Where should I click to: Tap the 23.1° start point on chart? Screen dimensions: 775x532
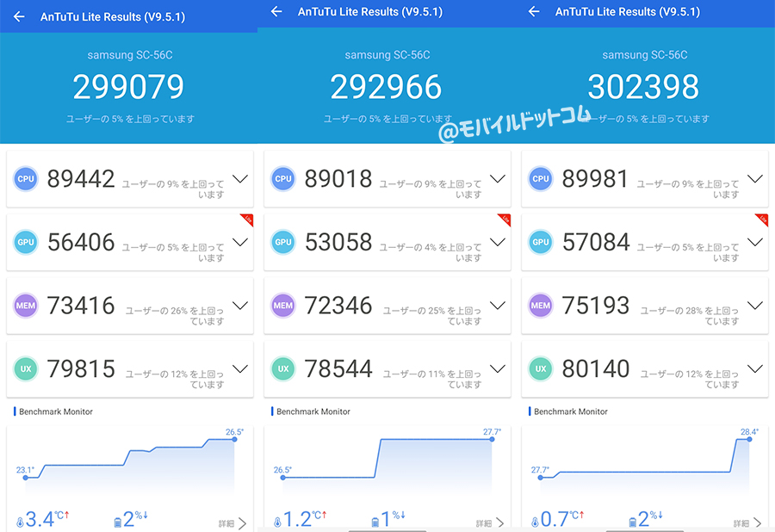(25, 478)
